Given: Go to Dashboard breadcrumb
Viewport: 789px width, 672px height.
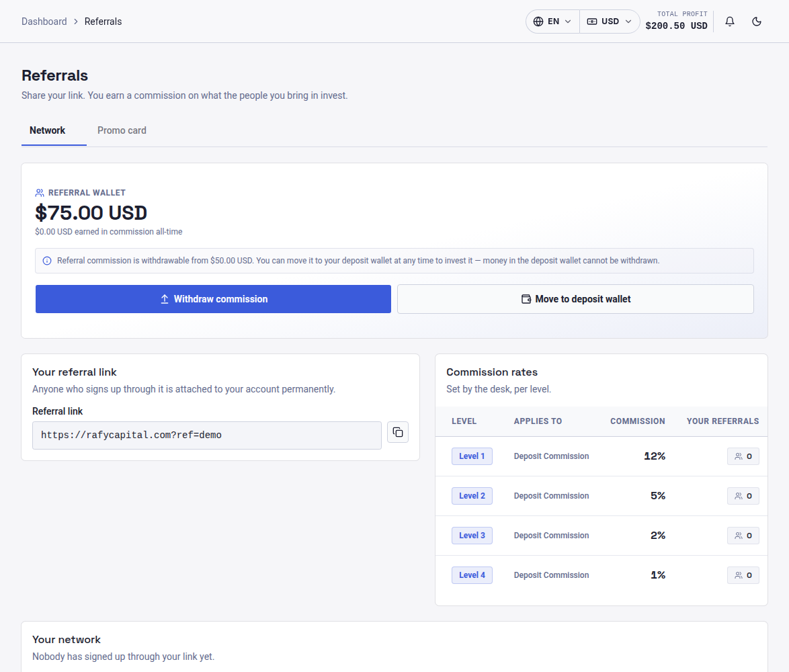Looking at the screenshot, I should pos(44,21).
